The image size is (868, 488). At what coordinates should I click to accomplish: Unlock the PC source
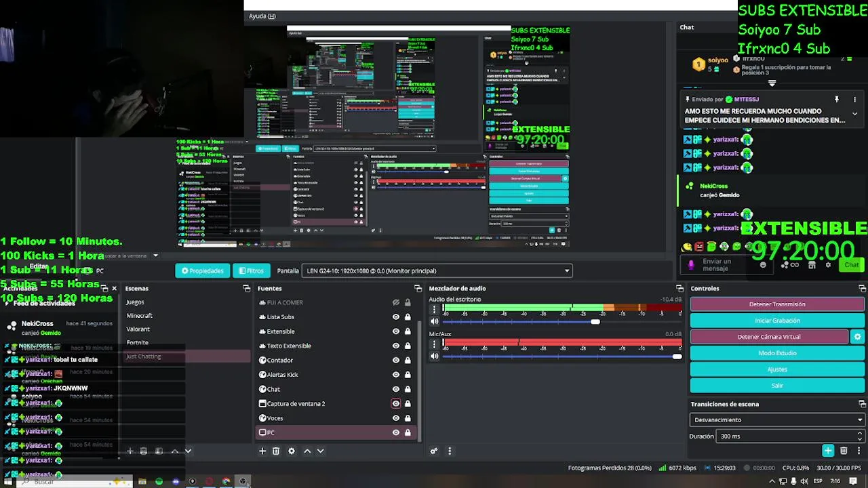(x=408, y=432)
